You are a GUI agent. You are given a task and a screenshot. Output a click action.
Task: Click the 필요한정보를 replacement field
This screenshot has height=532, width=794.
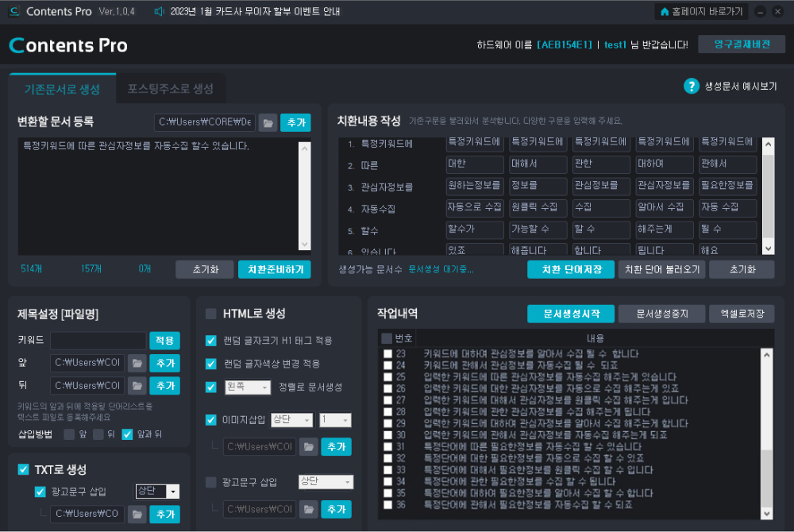tap(727, 186)
